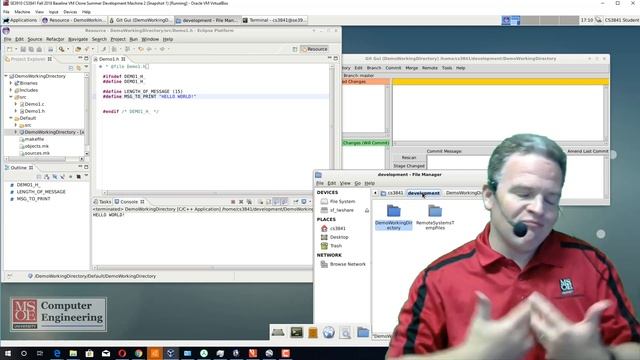The height and width of the screenshot is (360, 640).
Task: Select MSG_TO_PRINT in the Outline view
Action: click(x=33, y=199)
